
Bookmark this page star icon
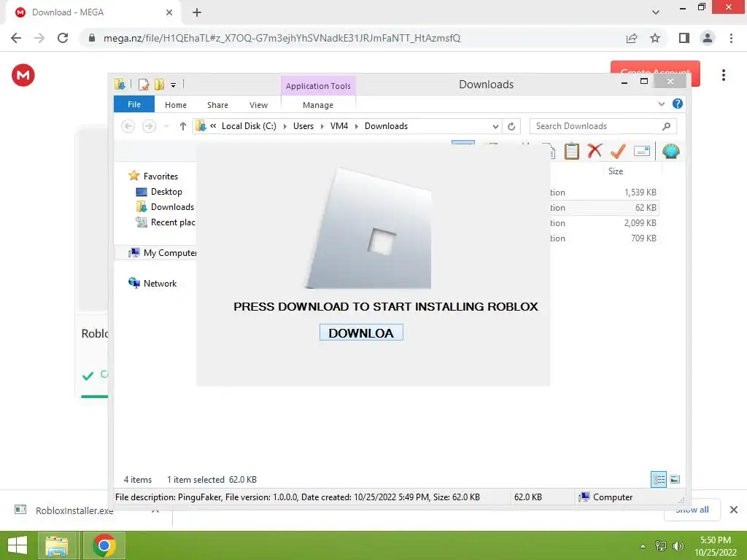[x=655, y=38]
